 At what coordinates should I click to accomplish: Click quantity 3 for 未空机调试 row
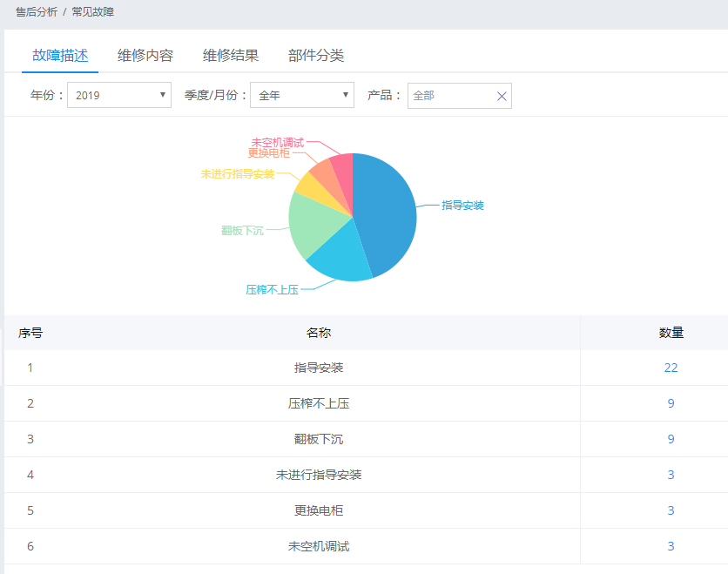click(x=671, y=546)
